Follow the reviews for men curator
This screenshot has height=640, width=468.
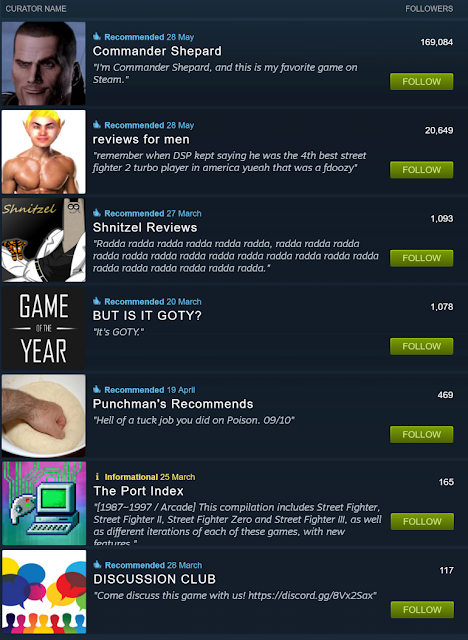(x=421, y=170)
